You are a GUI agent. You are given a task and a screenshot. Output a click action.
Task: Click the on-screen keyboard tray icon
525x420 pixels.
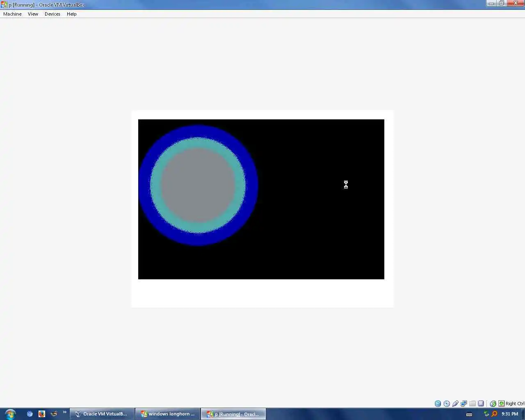click(x=469, y=414)
